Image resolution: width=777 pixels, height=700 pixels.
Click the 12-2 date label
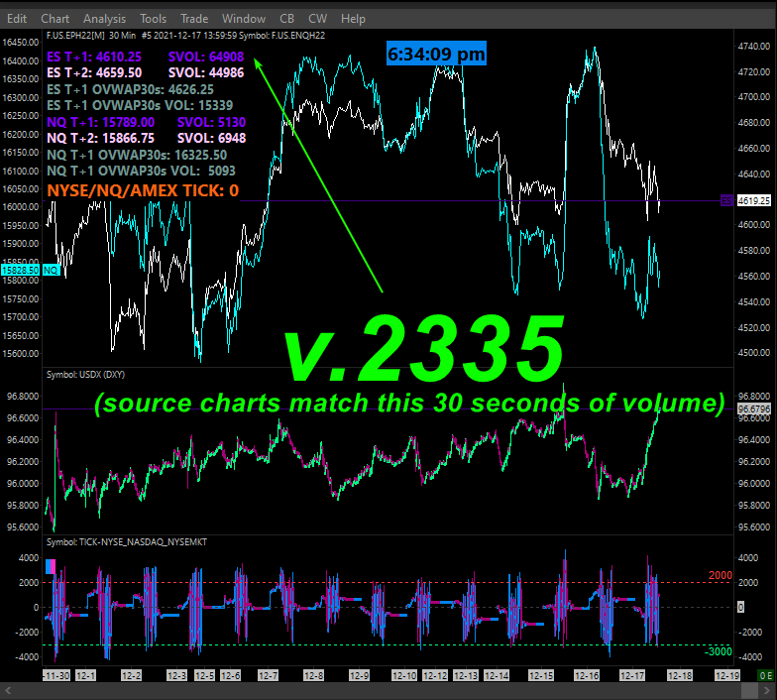coord(131,675)
